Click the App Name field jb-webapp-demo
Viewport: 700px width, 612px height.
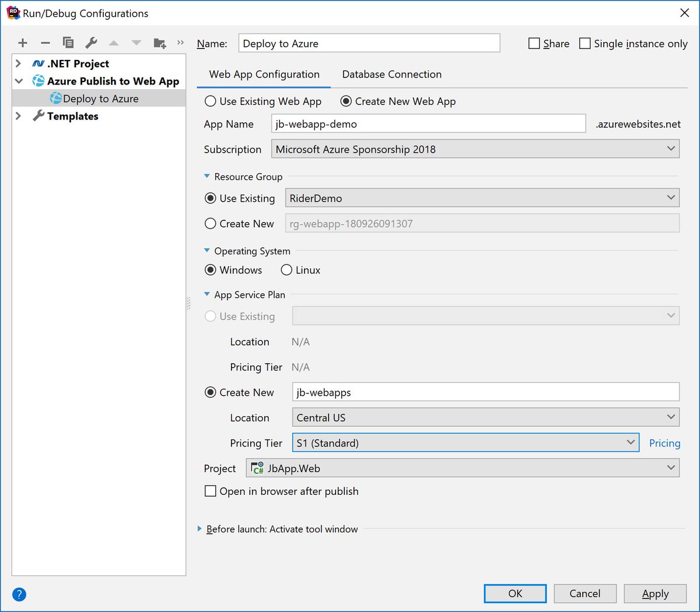[x=429, y=124]
